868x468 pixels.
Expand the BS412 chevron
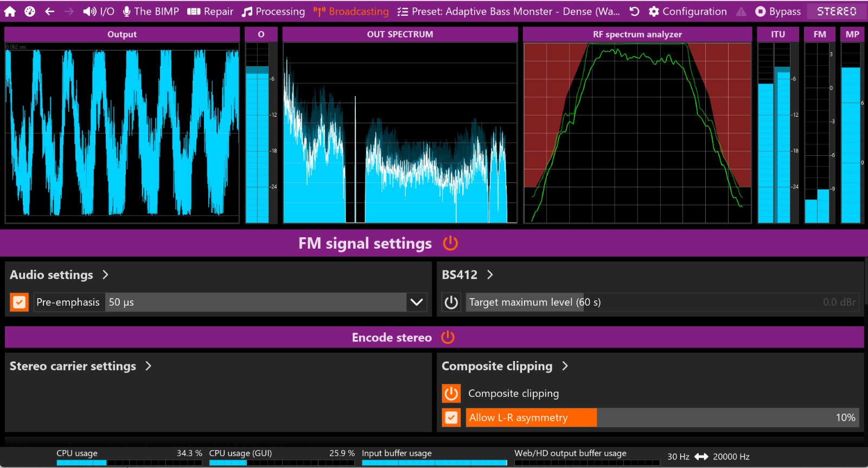(x=490, y=275)
